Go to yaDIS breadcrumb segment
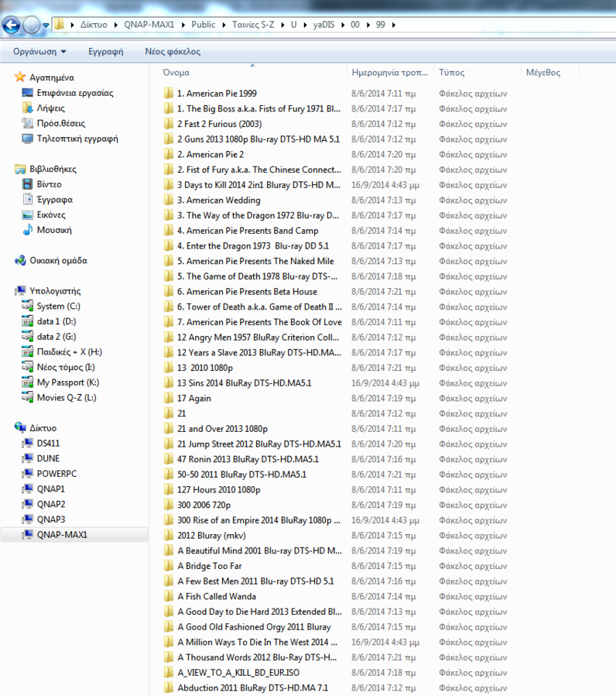The image size is (616, 696). click(323, 25)
